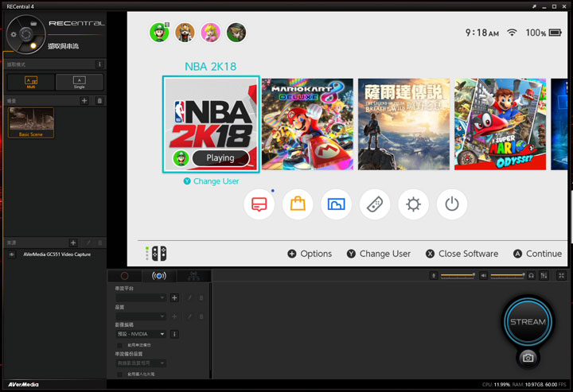The image size is (573, 392).
Task: Open the Controllers icon
Action: [x=375, y=204]
